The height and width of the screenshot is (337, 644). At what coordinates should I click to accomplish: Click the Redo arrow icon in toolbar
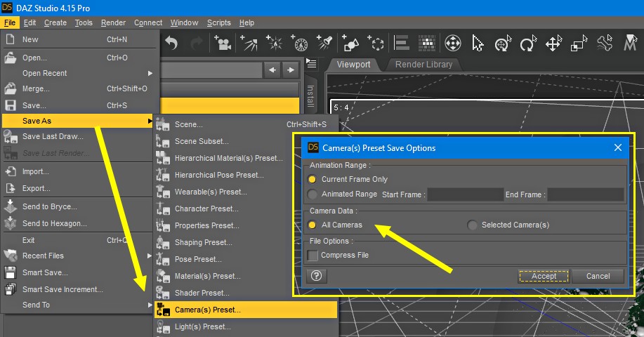tap(197, 43)
